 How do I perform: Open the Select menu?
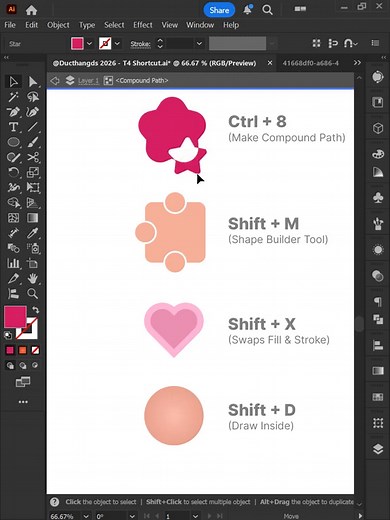point(114,25)
